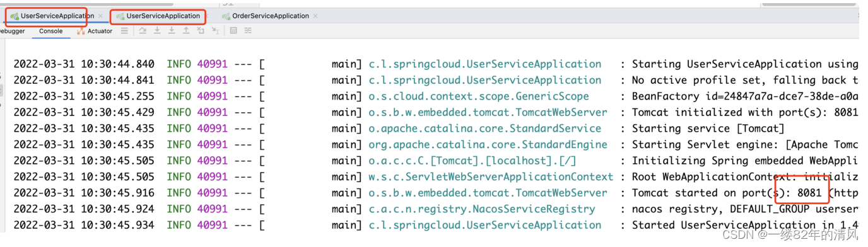Click the w.s.c.ServletWebServerApplicationContext logger name
Viewport: 868px width, 247px height.
(491, 177)
